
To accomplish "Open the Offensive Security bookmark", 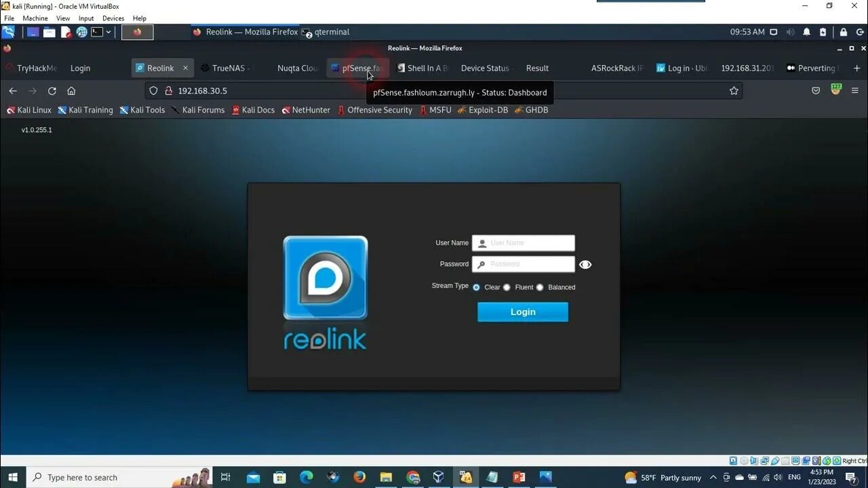I will pyautogui.click(x=374, y=110).
